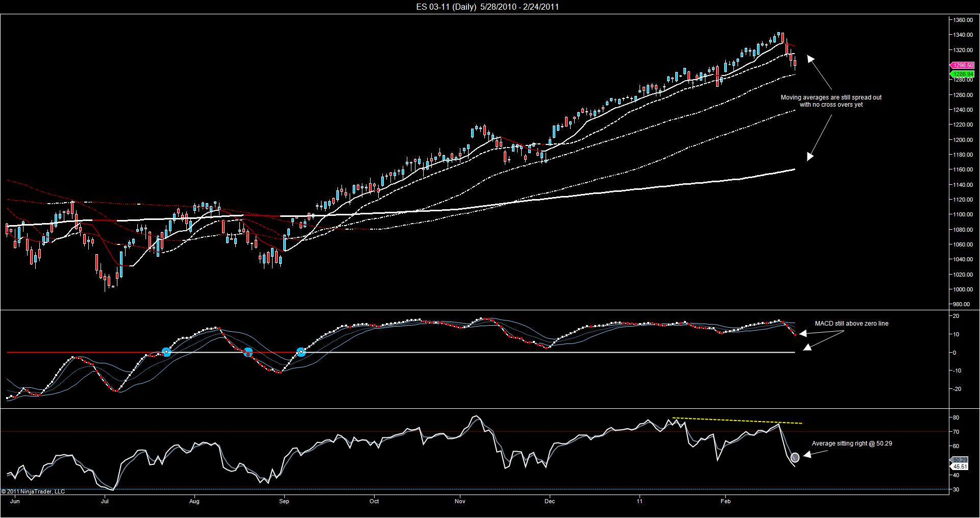Click the blue MACD crossover circle in early September
The height and width of the screenshot is (518, 980).
[301, 352]
